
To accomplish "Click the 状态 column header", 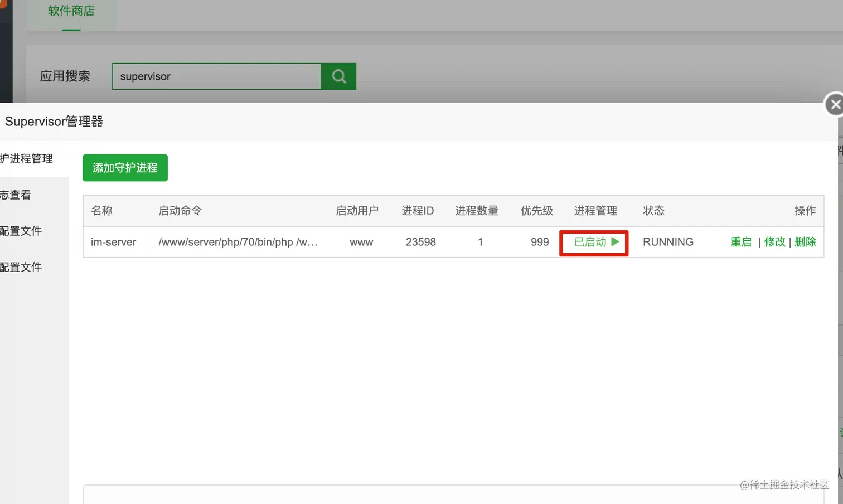I will pyautogui.click(x=653, y=211).
